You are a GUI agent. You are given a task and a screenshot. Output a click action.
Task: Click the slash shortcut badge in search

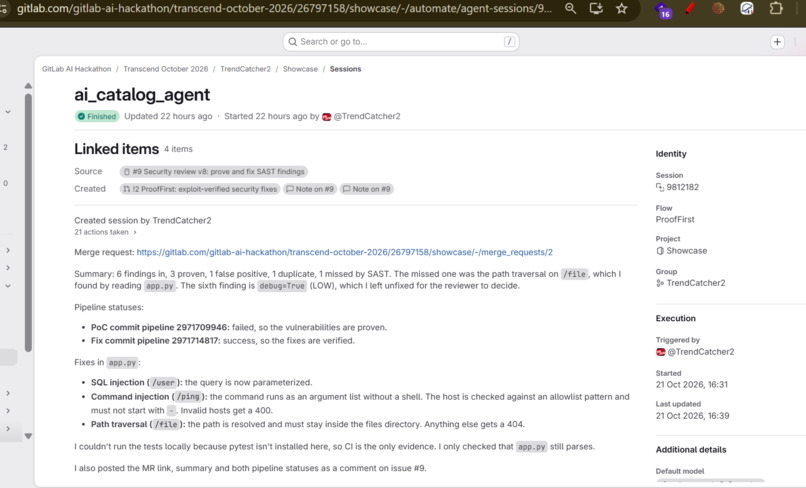(509, 42)
